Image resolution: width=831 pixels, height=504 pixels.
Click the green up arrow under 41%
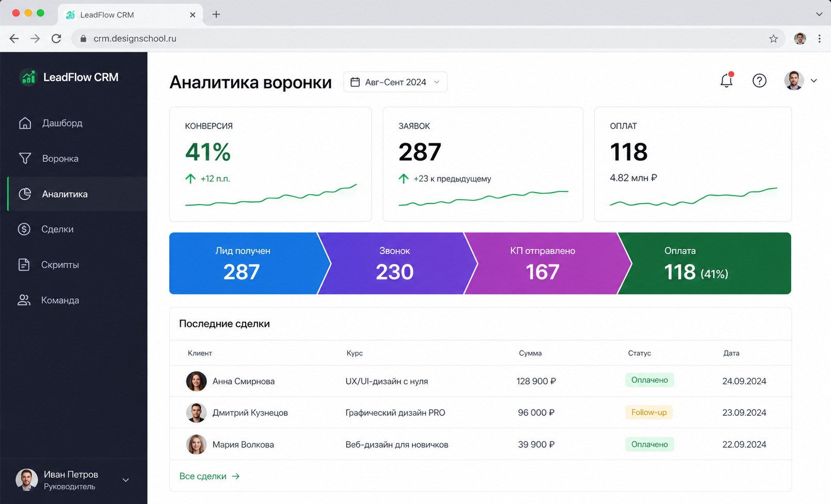tap(190, 178)
